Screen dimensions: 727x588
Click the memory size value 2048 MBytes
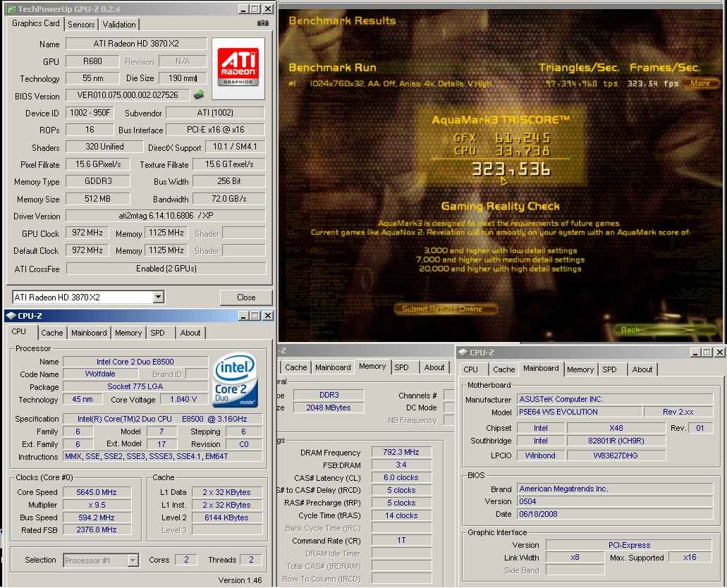[x=329, y=408]
